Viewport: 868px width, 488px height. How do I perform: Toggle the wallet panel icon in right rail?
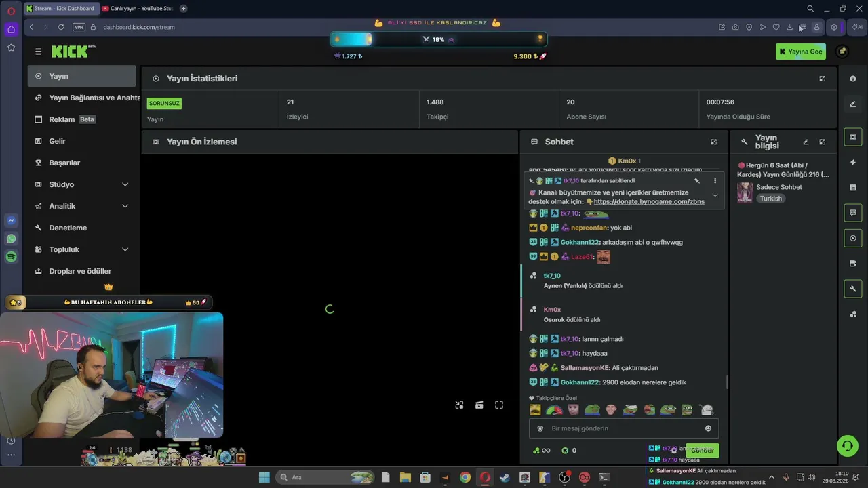(853, 264)
